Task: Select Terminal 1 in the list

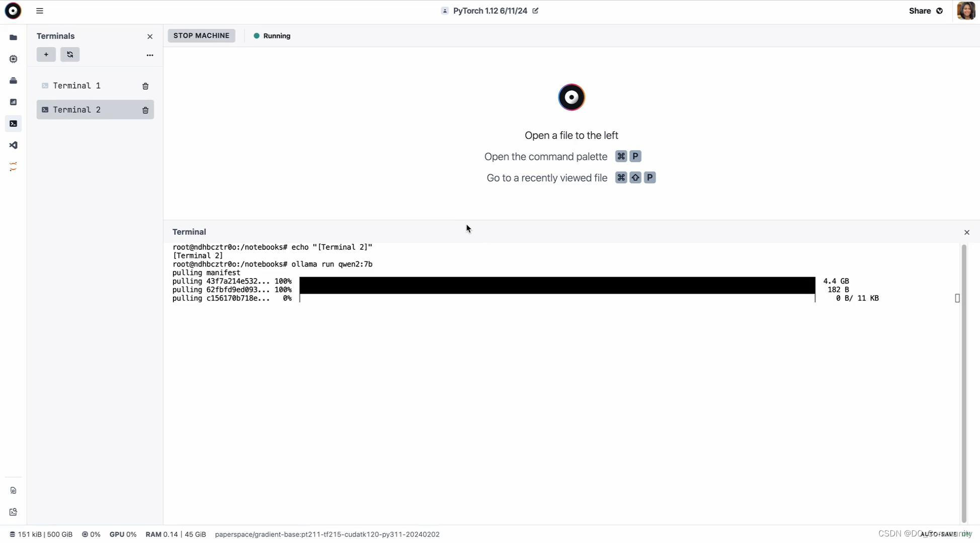Action: coord(77,86)
